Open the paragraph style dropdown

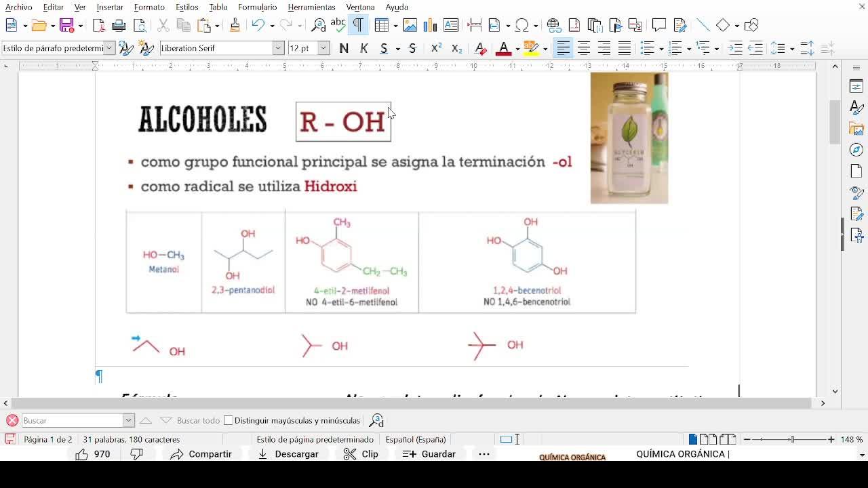108,48
